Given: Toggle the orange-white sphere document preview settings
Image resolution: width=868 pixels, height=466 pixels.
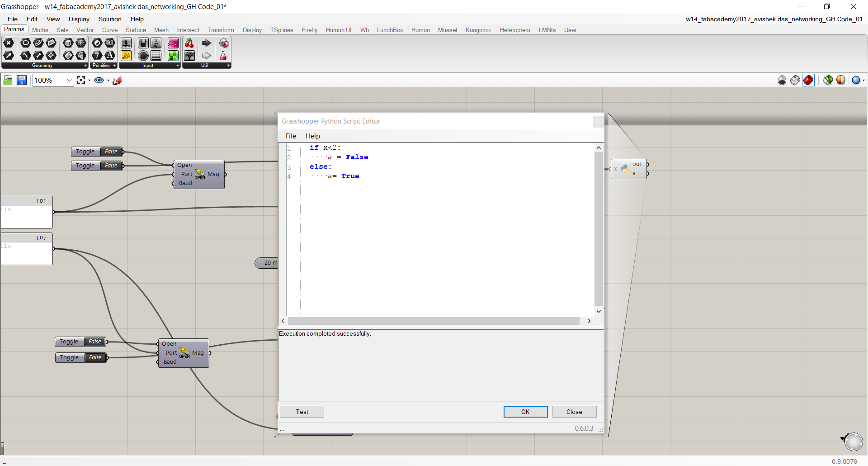Looking at the screenshot, I should pos(841,81).
